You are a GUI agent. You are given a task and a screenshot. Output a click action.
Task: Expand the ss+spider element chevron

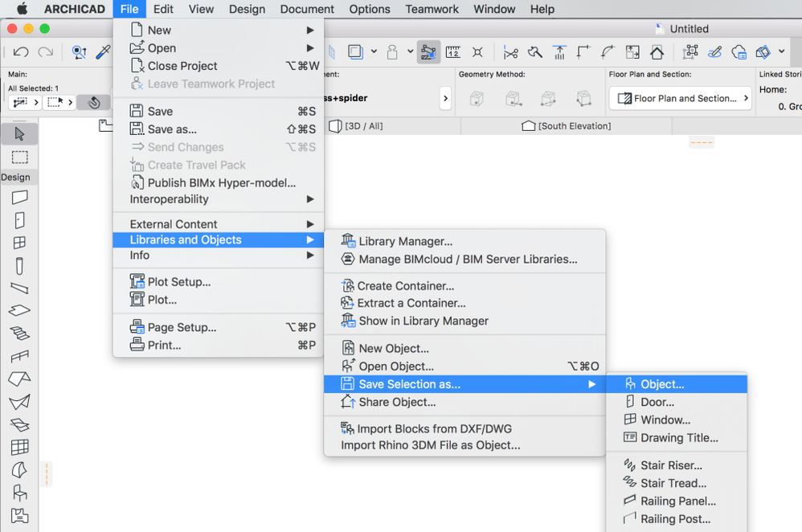pyautogui.click(x=445, y=98)
